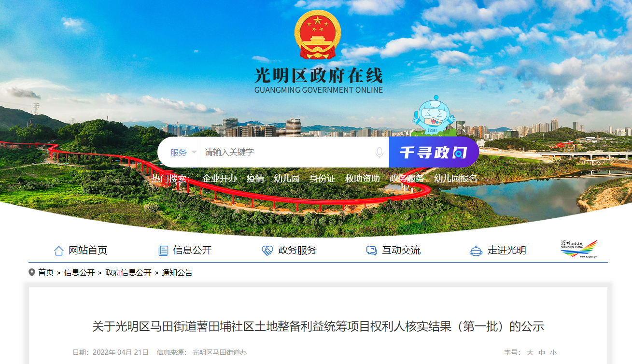Click the house icon beside 网站首页
Screen dimensions: 632x364
coord(59,251)
